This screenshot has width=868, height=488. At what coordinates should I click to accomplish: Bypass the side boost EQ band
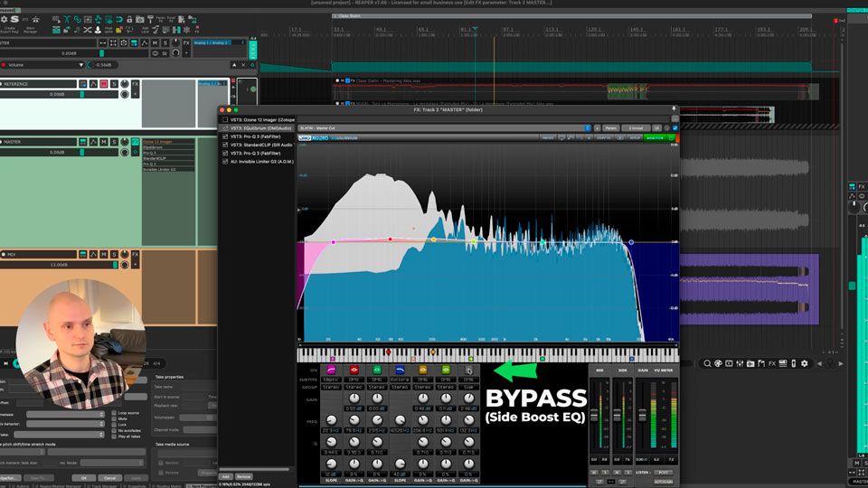[468, 370]
